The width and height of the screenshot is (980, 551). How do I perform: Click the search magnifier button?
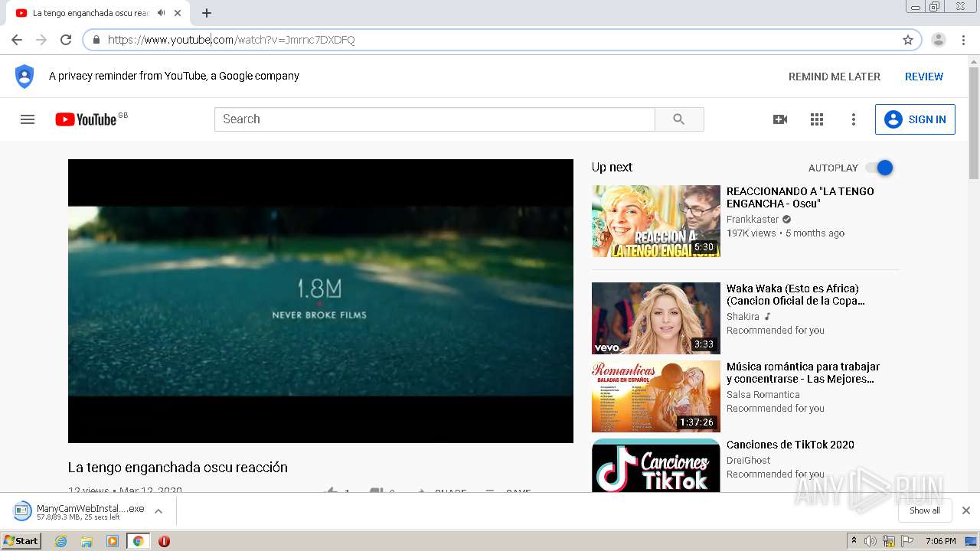[x=679, y=119]
